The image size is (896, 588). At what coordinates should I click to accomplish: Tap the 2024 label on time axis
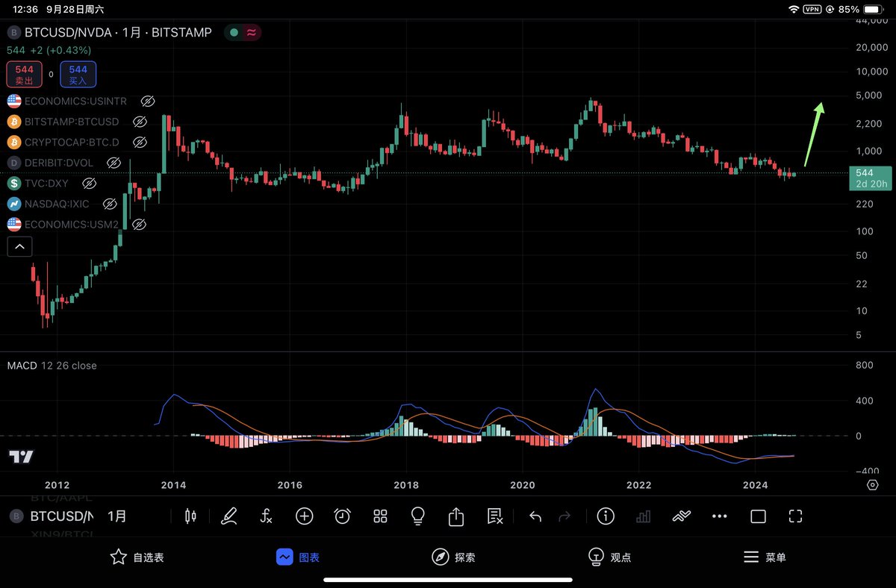click(x=756, y=485)
